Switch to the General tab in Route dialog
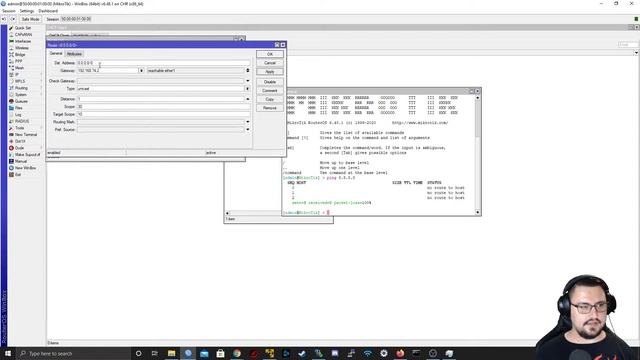This screenshot has width=640, height=360. pos(56,53)
